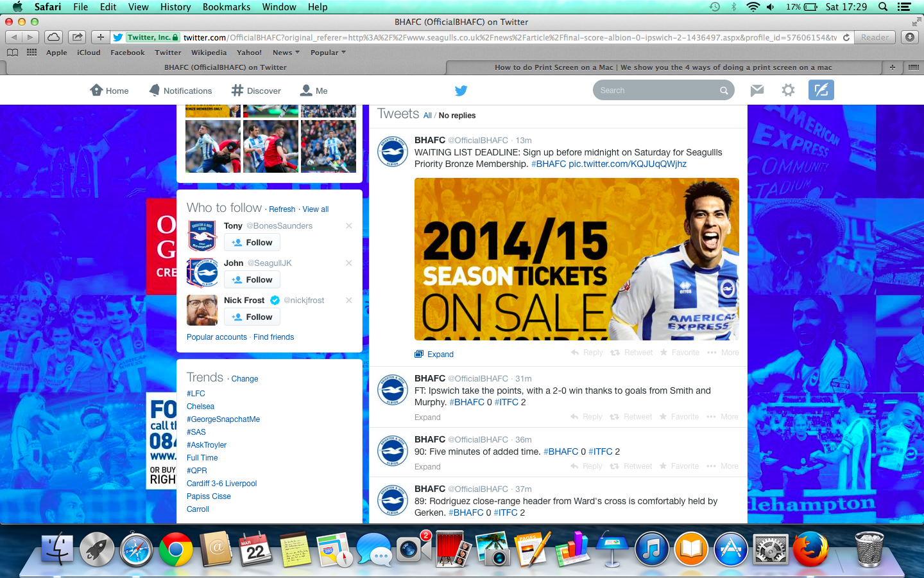Screen dimensions: 924x578
Task: Select No replies tweets filter
Action: (457, 116)
